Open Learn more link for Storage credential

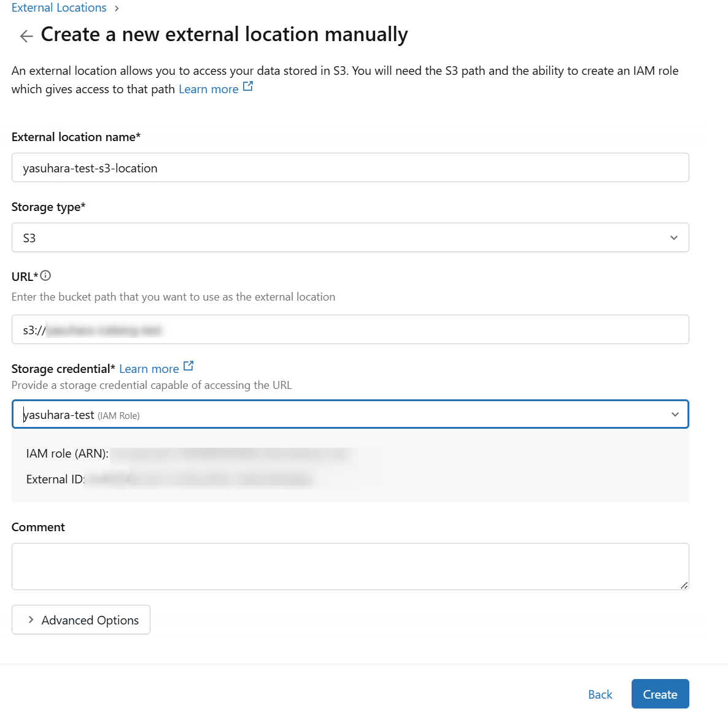(149, 369)
